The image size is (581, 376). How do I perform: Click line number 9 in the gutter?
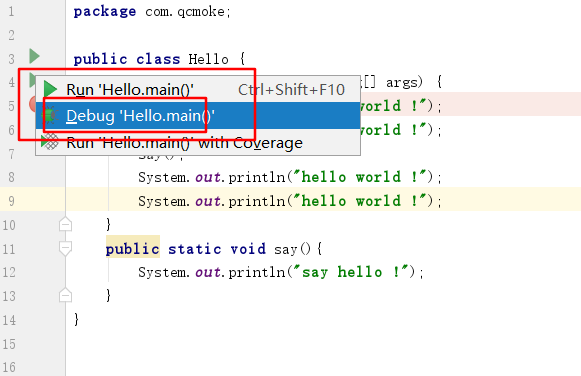pyautogui.click(x=11, y=201)
